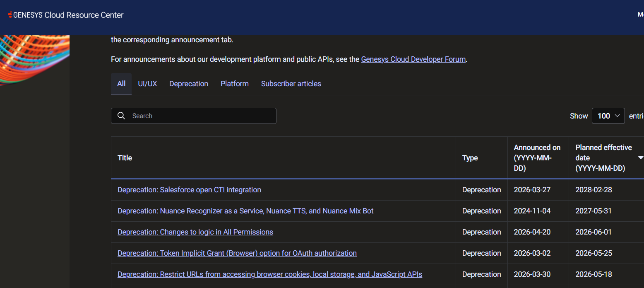
Task: Open Changes to logic in All Permissions
Action: [195, 232]
